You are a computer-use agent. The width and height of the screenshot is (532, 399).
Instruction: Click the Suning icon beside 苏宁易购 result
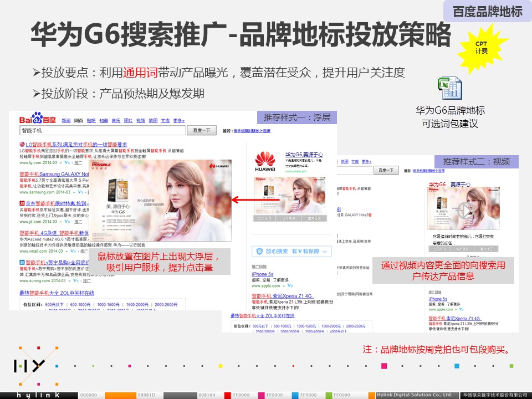(x=22, y=263)
